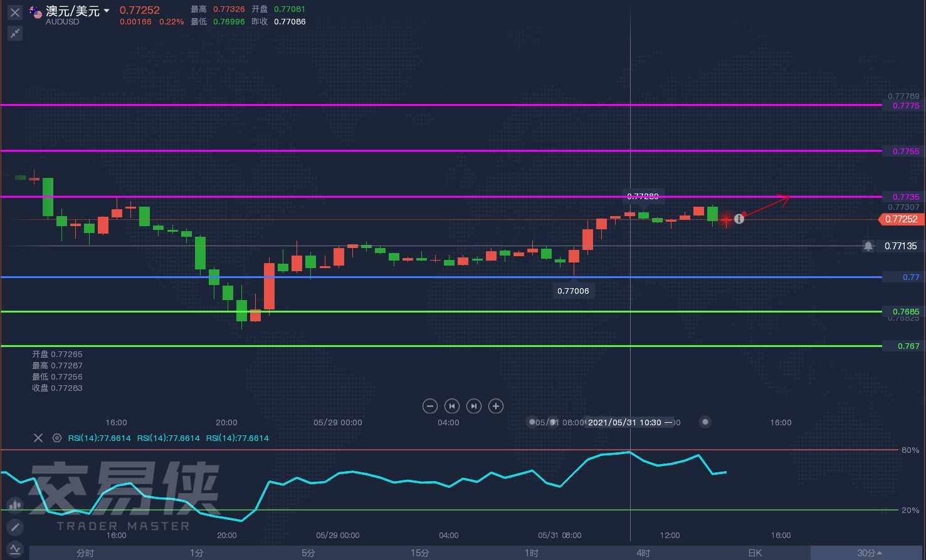926x560 pixels.
Task: Zoom out chart with minus button
Action: (430, 406)
